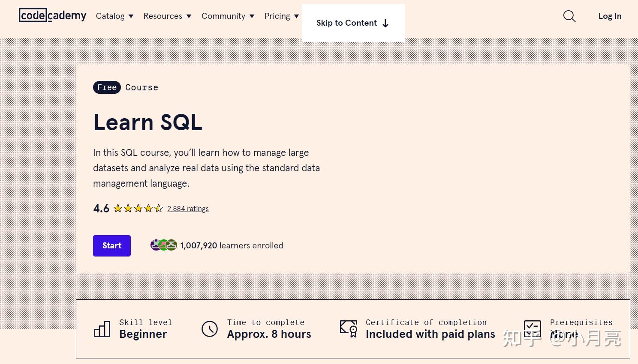Click the Learn SQL heading
The height and width of the screenshot is (364, 638).
click(x=147, y=122)
